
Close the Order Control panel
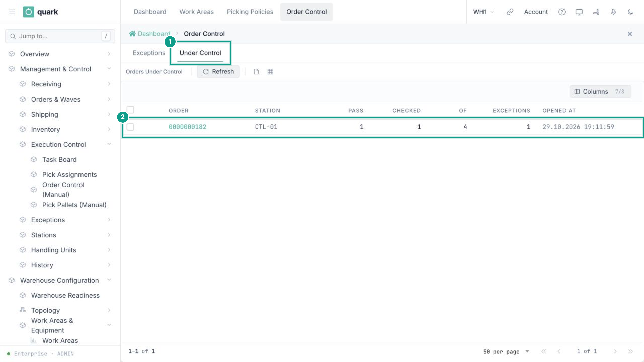click(630, 34)
